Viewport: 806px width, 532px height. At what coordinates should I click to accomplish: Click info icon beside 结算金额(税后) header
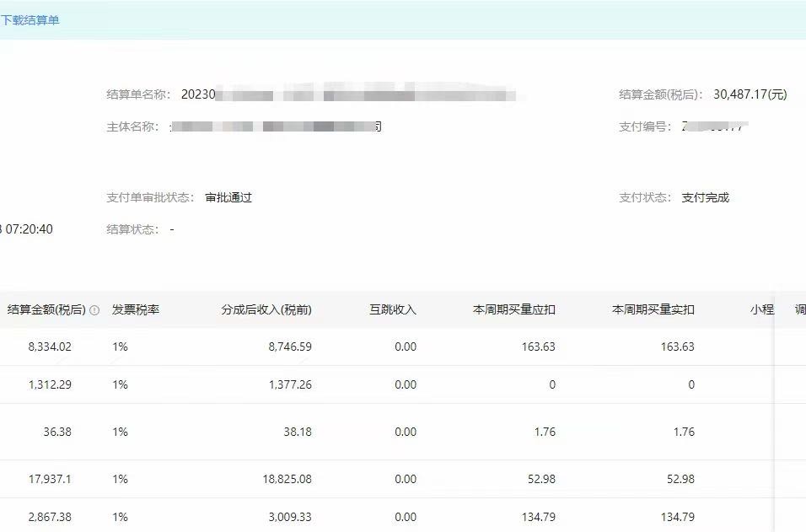click(x=94, y=310)
